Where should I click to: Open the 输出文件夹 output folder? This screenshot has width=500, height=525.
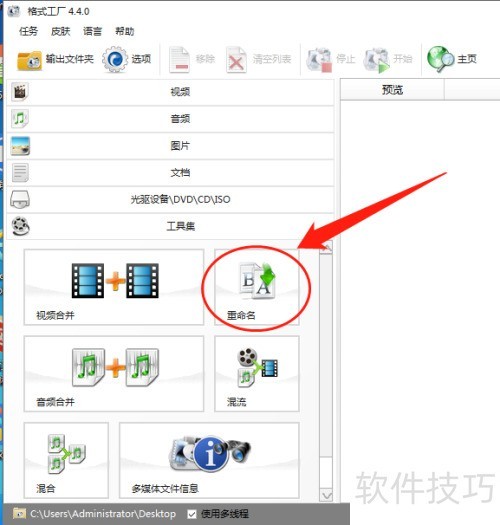point(55,60)
